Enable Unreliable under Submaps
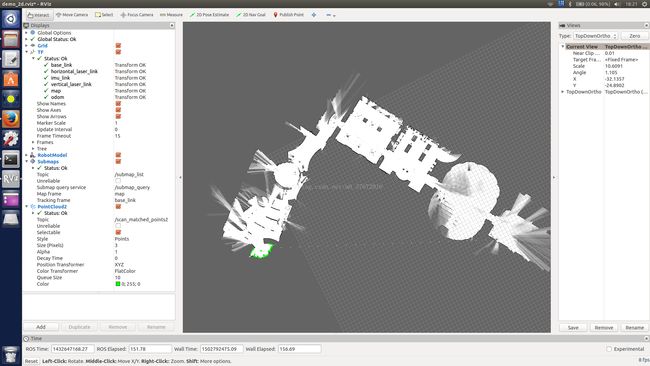This screenshot has width=650, height=366. pyautogui.click(x=118, y=181)
